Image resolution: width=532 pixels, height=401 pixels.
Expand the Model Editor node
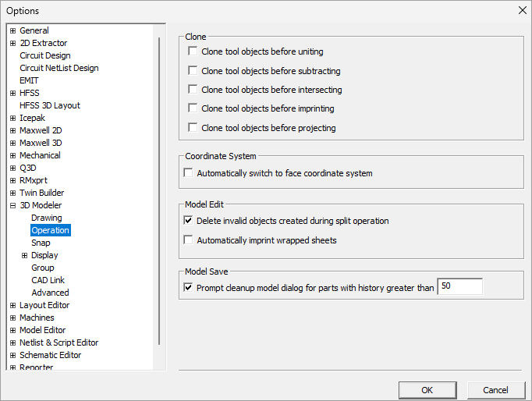tap(13, 330)
